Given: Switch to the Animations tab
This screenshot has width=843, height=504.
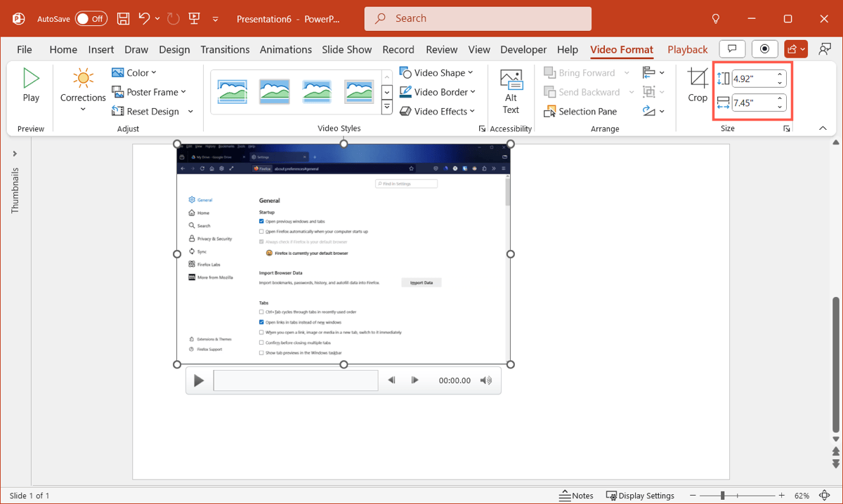Looking at the screenshot, I should [x=285, y=50].
